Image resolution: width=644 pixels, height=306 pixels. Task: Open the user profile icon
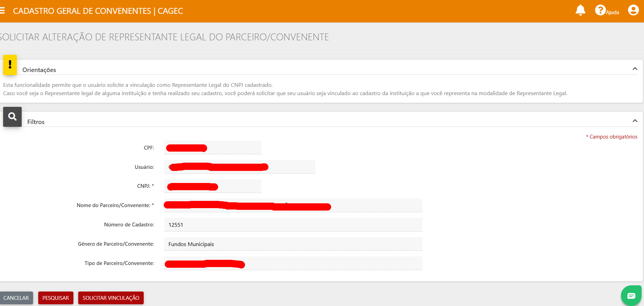(633, 10)
